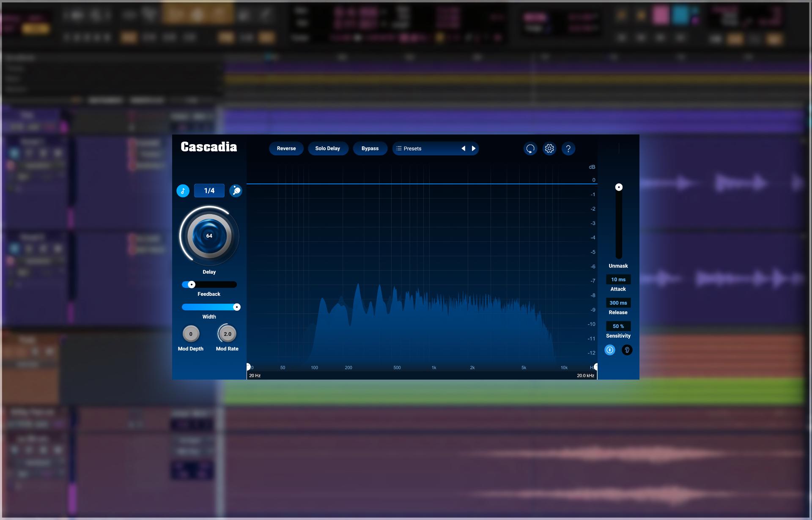Click the Cascadia logo title

click(209, 147)
